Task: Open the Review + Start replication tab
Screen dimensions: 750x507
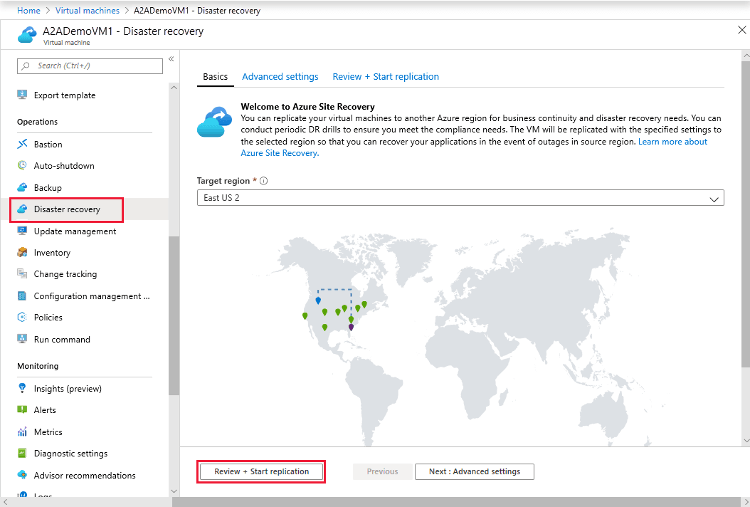Action: [385, 77]
